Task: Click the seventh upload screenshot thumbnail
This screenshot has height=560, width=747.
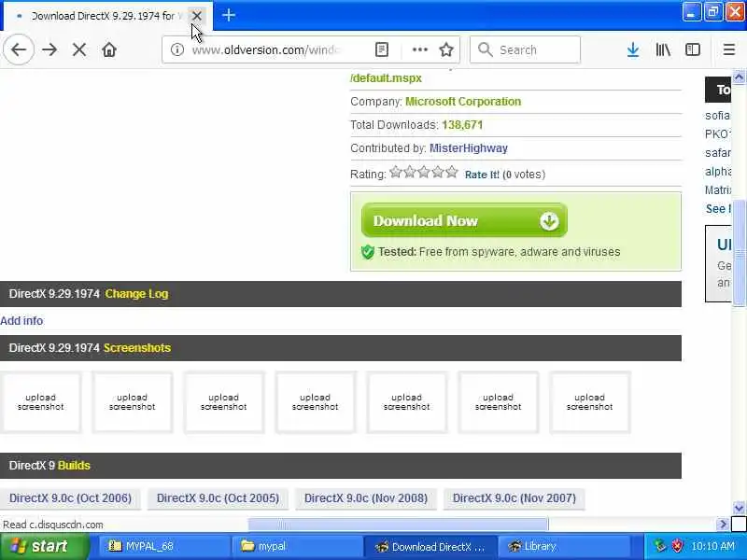Action: point(589,402)
